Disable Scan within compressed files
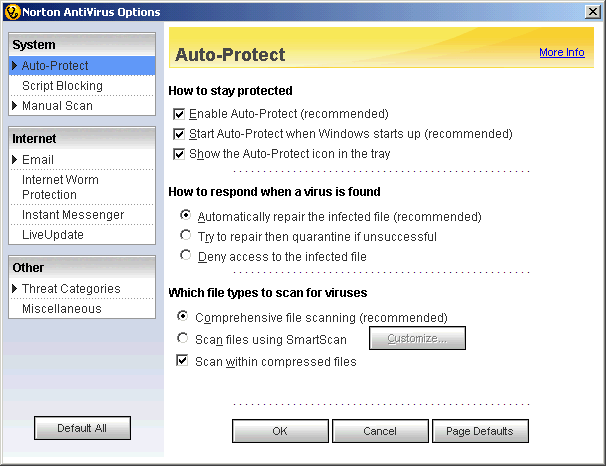 [184, 361]
